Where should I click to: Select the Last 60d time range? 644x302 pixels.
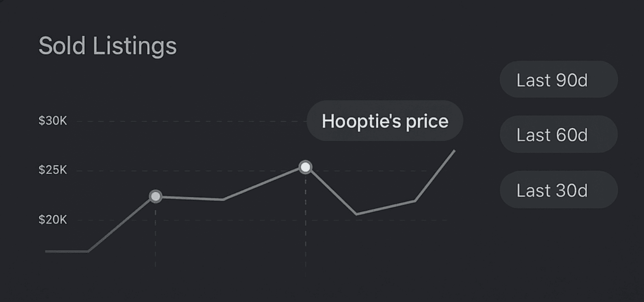558,134
